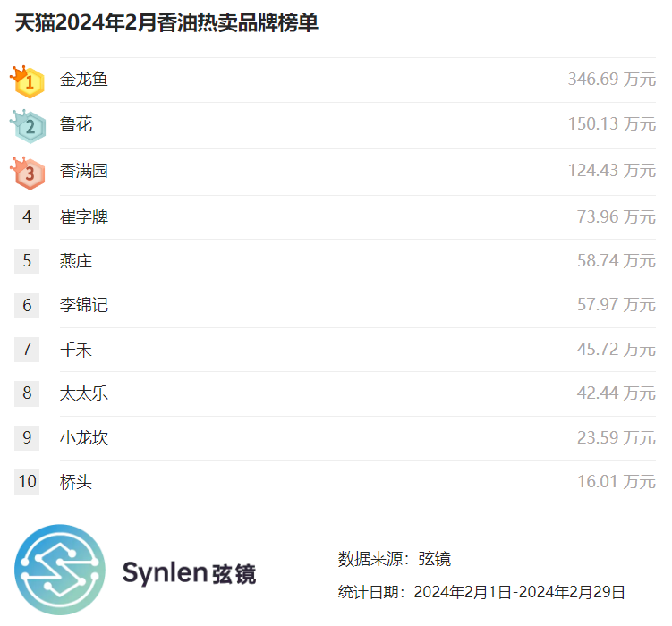This screenshot has height=626, width=672.
Task: Click the teal rank 2 badge icon
Action: pyautogui.click(x=28, y=126)
